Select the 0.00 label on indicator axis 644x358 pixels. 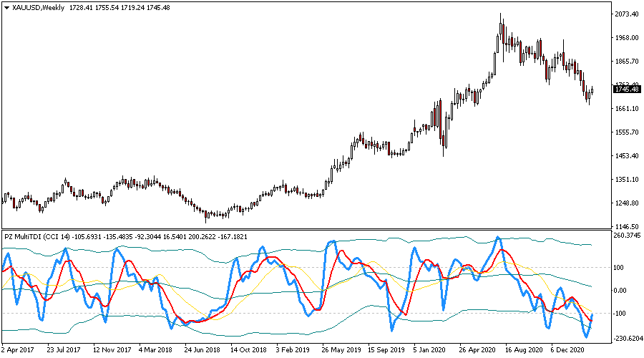621,291
